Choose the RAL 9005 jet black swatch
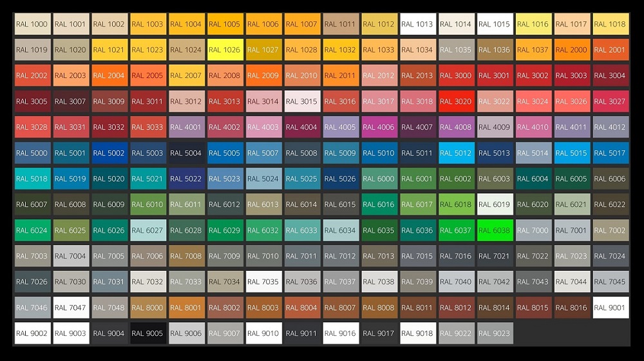The image size is (644, 361). 148,333
